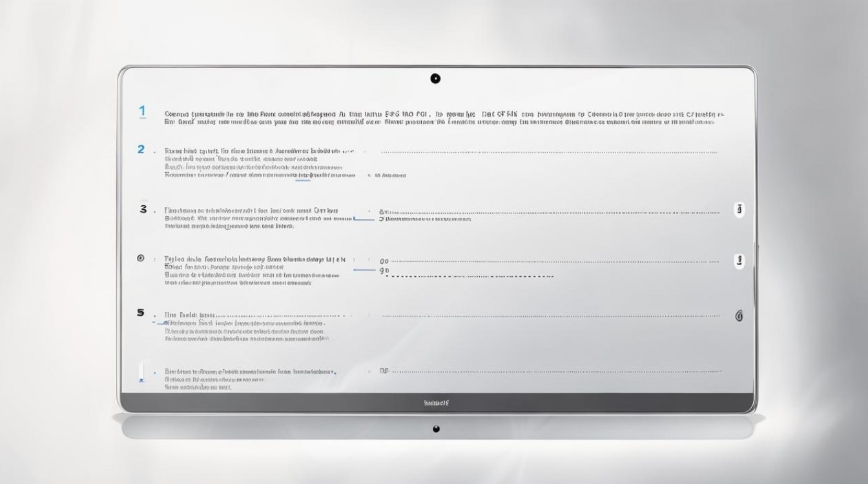Select the bold number 5 step marker
The image size is (868, 484).
point(141,312)
